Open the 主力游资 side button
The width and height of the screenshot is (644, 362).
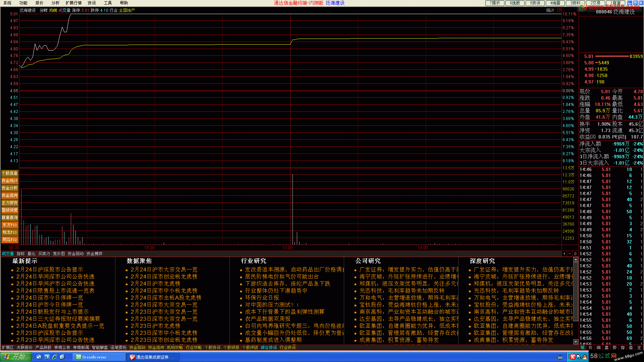pos(10,203)
